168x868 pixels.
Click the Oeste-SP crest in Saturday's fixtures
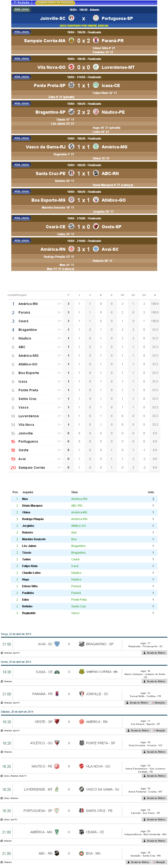pos(57,721)
